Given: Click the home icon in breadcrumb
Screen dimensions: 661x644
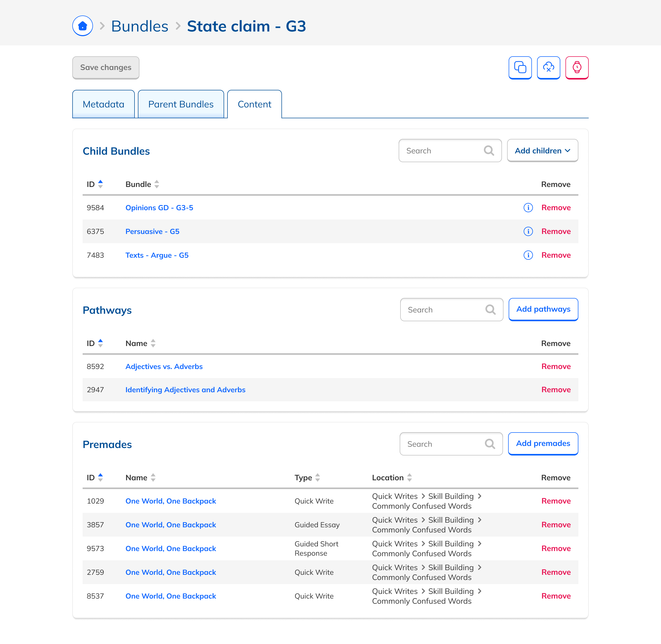Looking at the screenshot, I should click(x=83, y=26).
